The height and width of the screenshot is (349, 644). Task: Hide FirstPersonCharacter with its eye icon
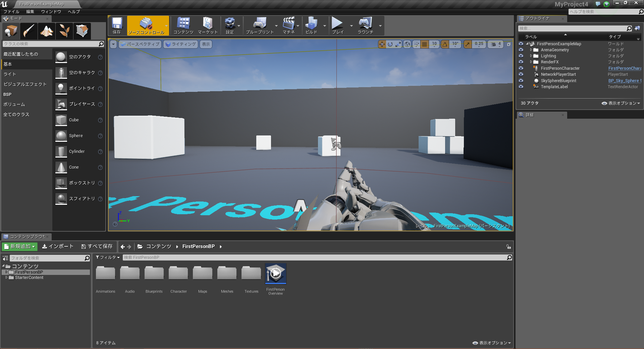(521, 68)
